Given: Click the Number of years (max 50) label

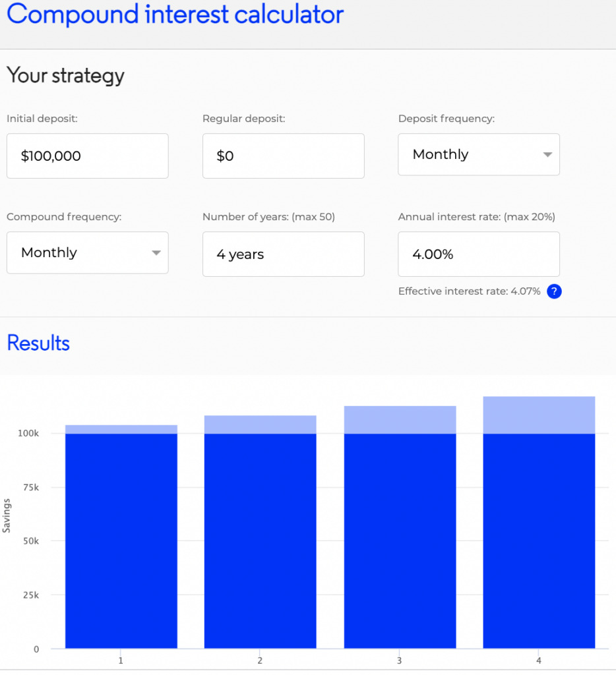Looking at the screenshot, I should pos(269,217).
